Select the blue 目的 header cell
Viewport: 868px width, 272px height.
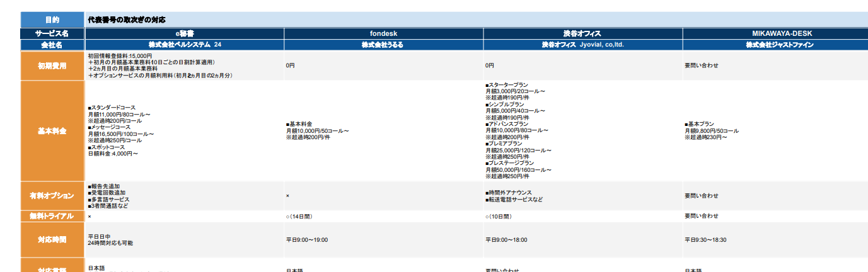[52, 20]
